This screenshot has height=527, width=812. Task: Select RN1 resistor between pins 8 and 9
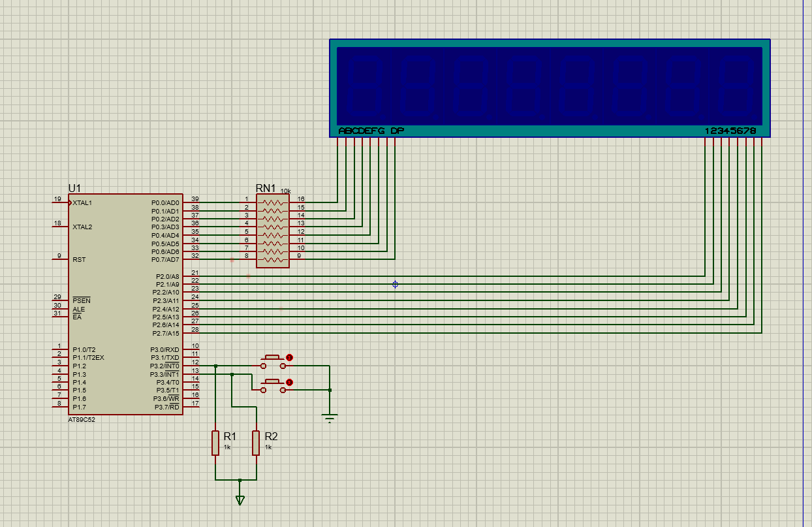tap(273, 260)
